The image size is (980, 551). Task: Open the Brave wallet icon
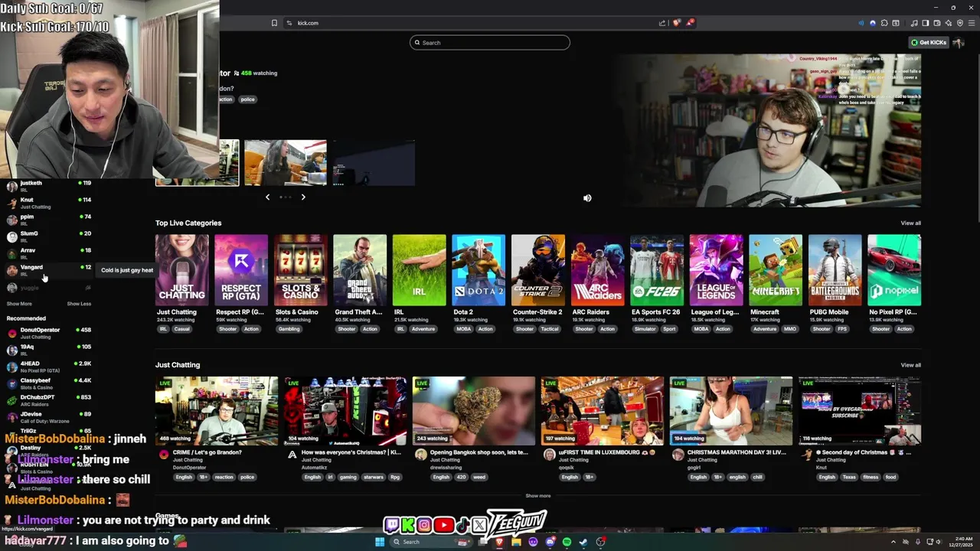coord(937,23)
